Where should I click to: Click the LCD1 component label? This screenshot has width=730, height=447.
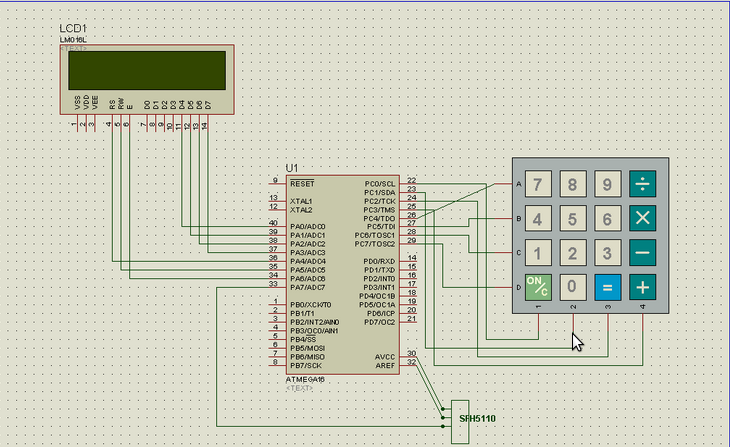(x=73, y=28)
